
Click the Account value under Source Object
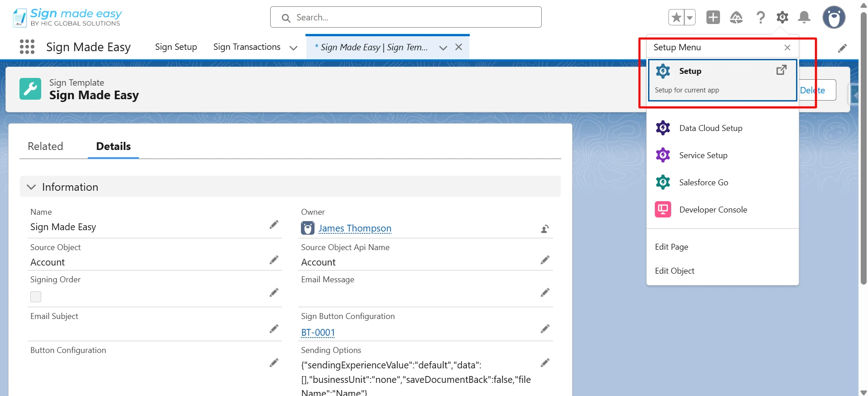[x=48, y=262]
